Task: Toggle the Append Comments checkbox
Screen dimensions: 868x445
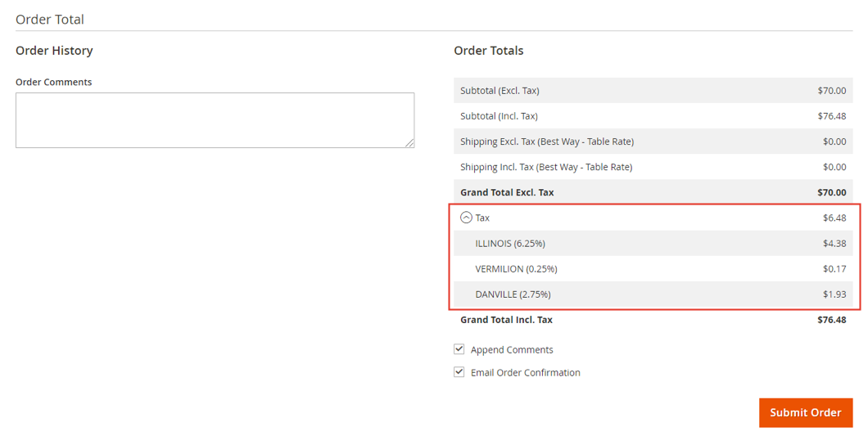Action: tap(459, 348)
